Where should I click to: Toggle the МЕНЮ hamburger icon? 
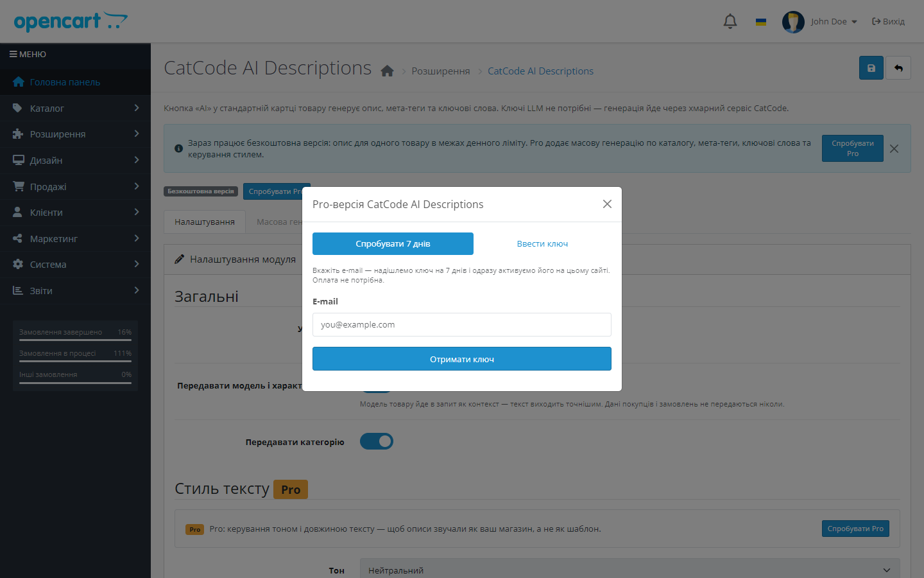pyautogui.click(x=13, y=55)
